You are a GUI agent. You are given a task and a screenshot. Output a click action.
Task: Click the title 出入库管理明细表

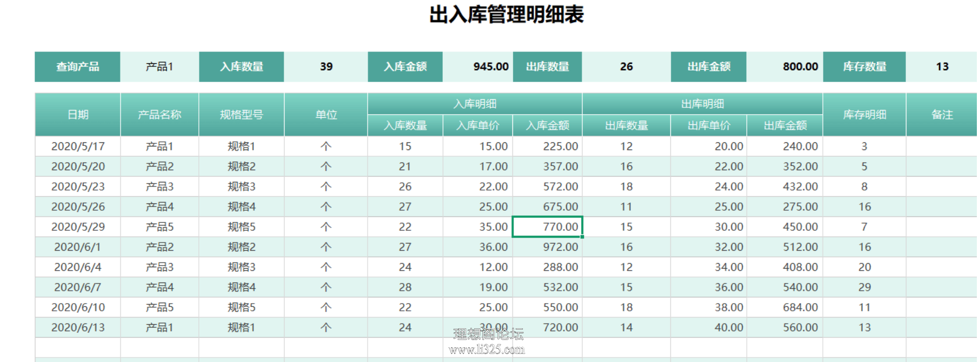point(507,14)
